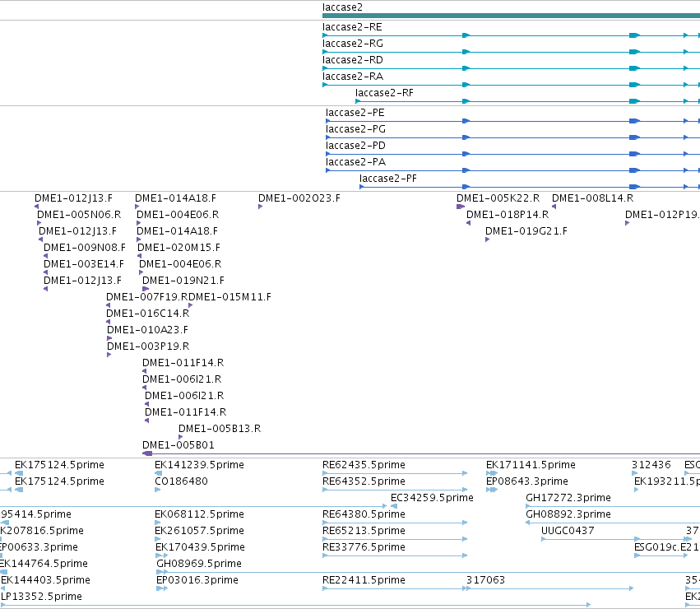Viewport: 700px width, 609px height.
Task: Select EST RE22411.5prime label
Action: pos(364,581)
